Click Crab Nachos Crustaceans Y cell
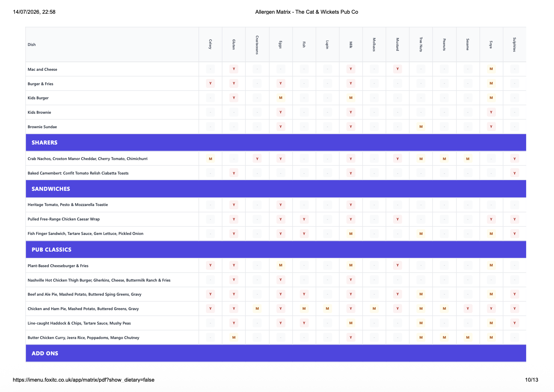The height and width of the screenshot is (392, 554). pos(257,159)
